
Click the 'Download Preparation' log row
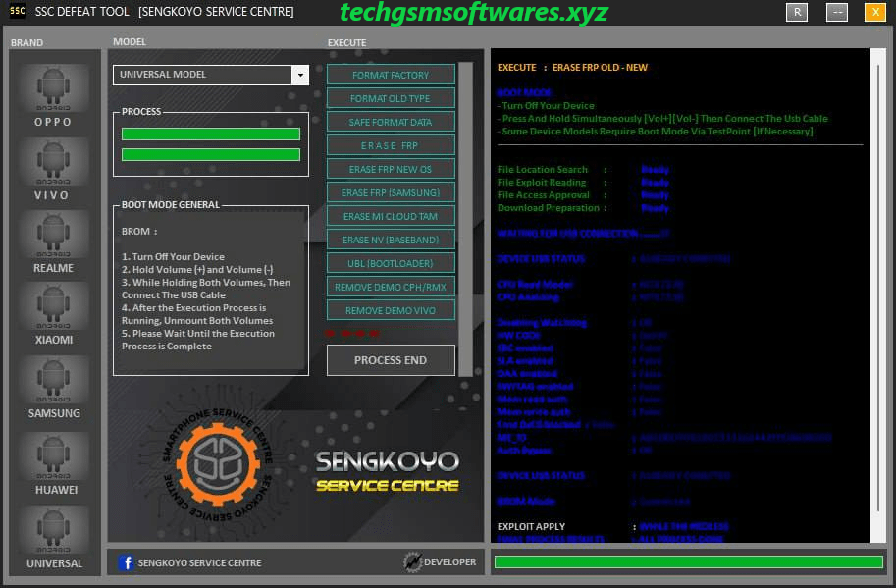583,208
